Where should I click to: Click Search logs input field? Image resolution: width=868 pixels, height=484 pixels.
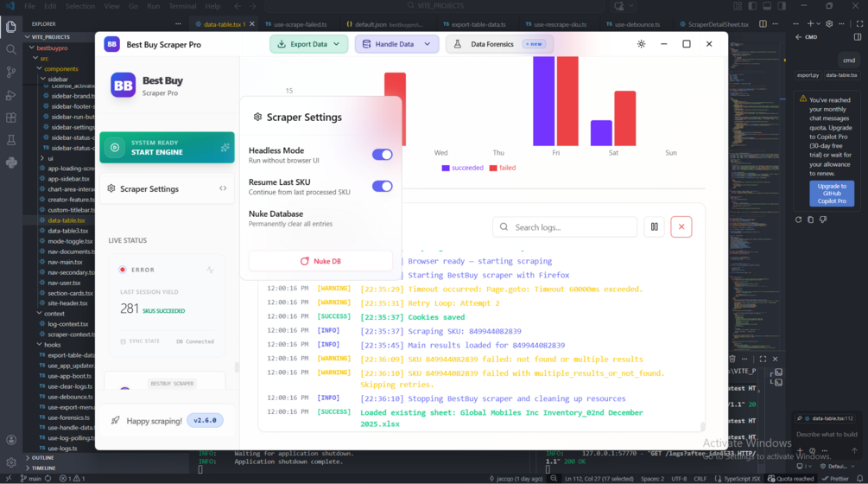[565, 227]
